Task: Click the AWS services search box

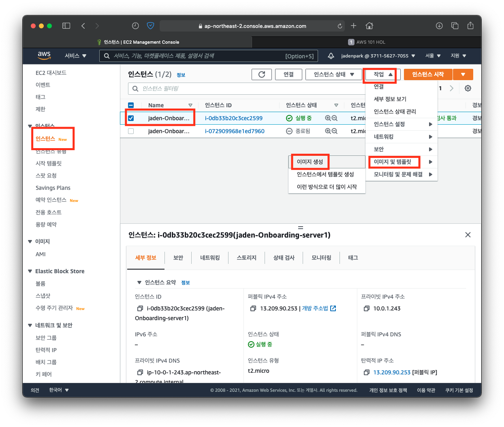Action: click(209, 56)
